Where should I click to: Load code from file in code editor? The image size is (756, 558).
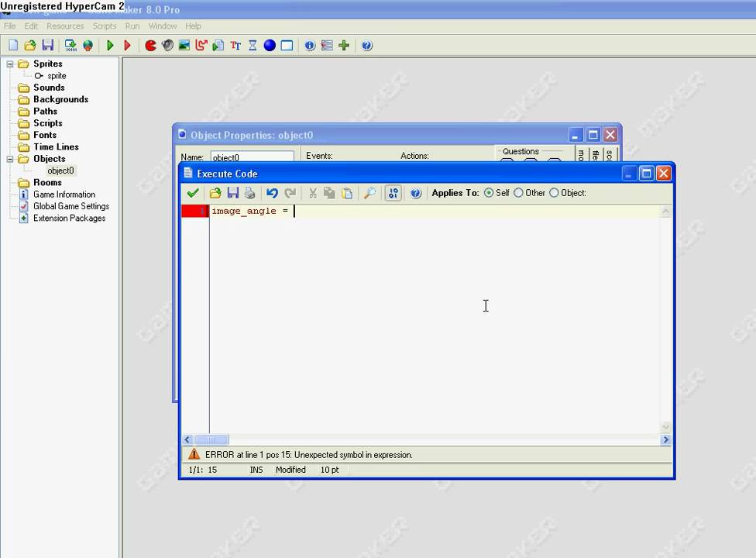coord(215,193)
